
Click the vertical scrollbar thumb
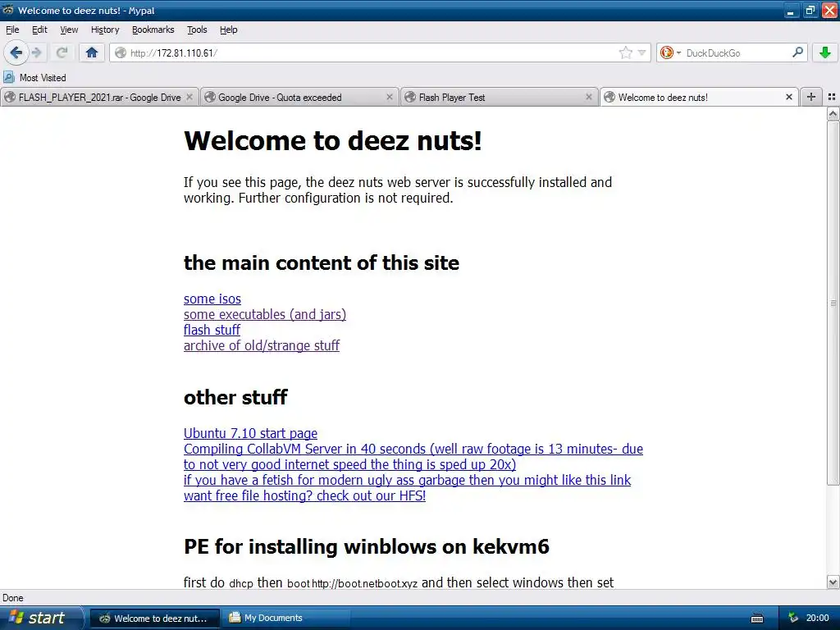point(833,303)
